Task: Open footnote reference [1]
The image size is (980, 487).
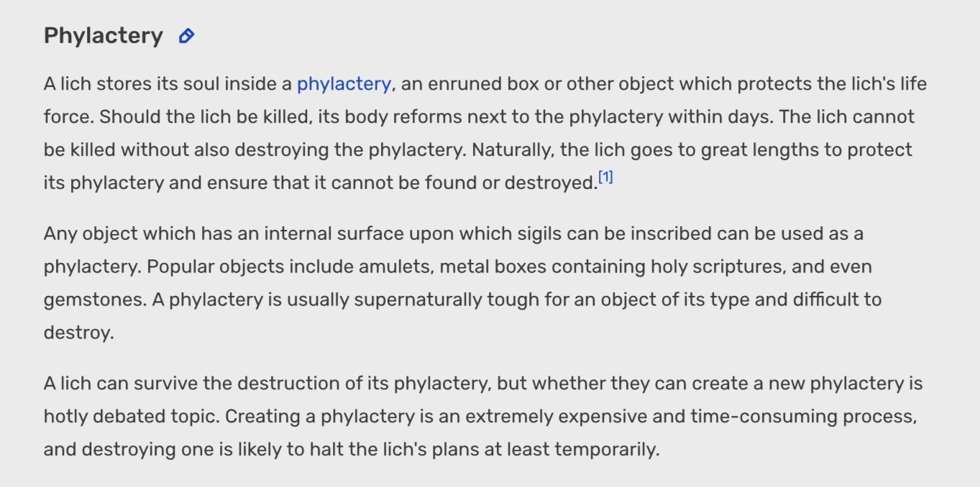Action: pos(605,177)
